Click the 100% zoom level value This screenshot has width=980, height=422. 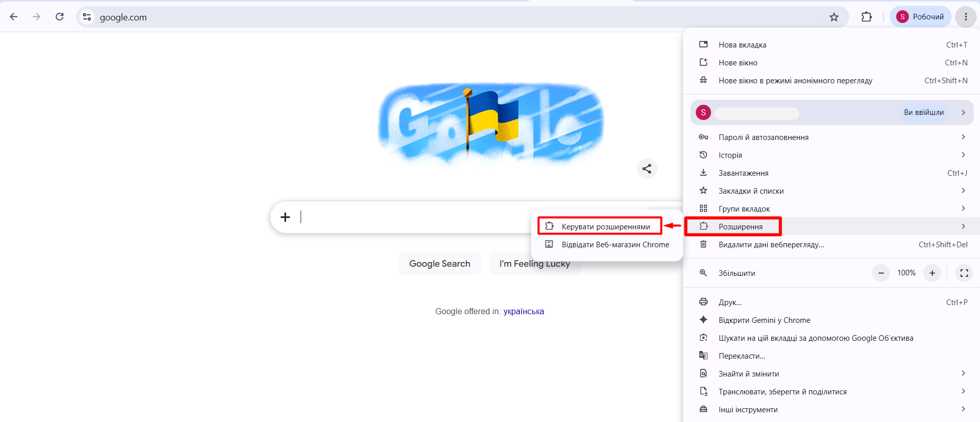pyautogui.click(x=906, y=273)
